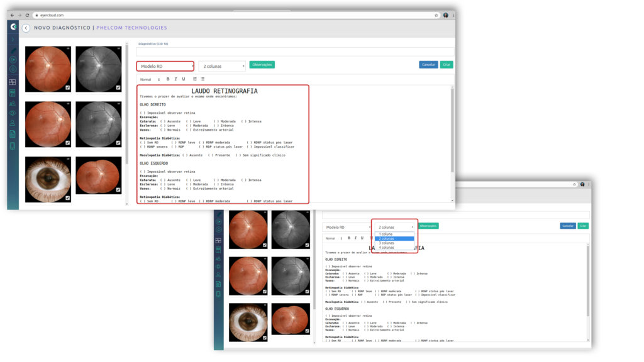Toggle italic formatting in the upper window editor
The image size is (644, 362).
[176, 79]
